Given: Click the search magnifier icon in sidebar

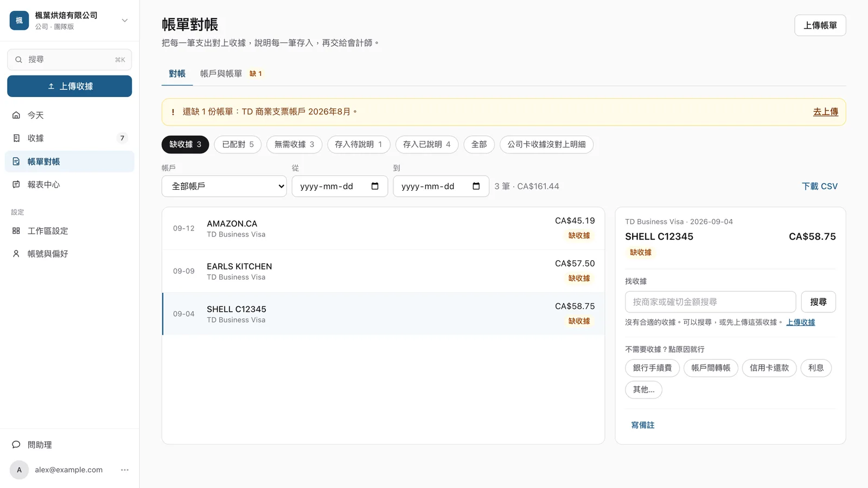Looking at the screenshot, I should 18,60.
